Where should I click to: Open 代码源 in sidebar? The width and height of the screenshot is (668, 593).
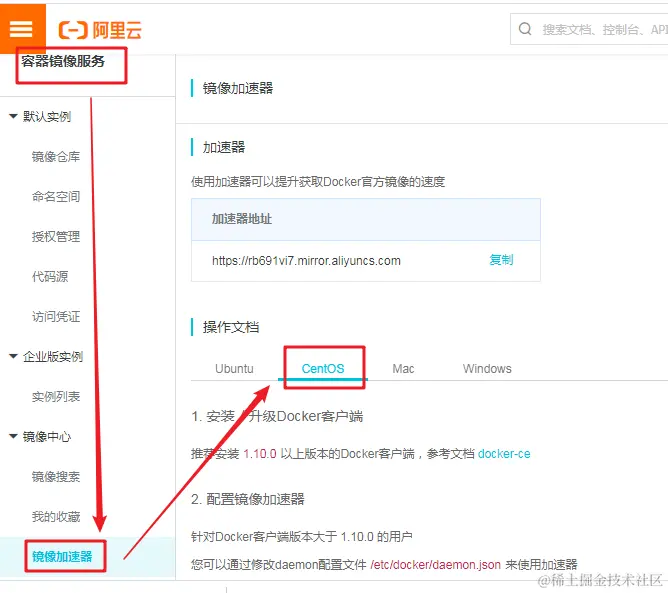[50, 276]
